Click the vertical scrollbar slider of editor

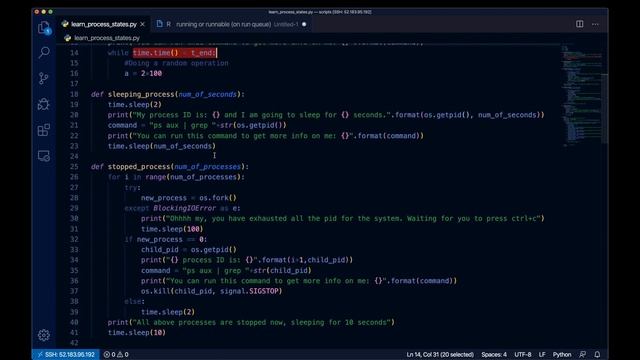pos(605,108)
